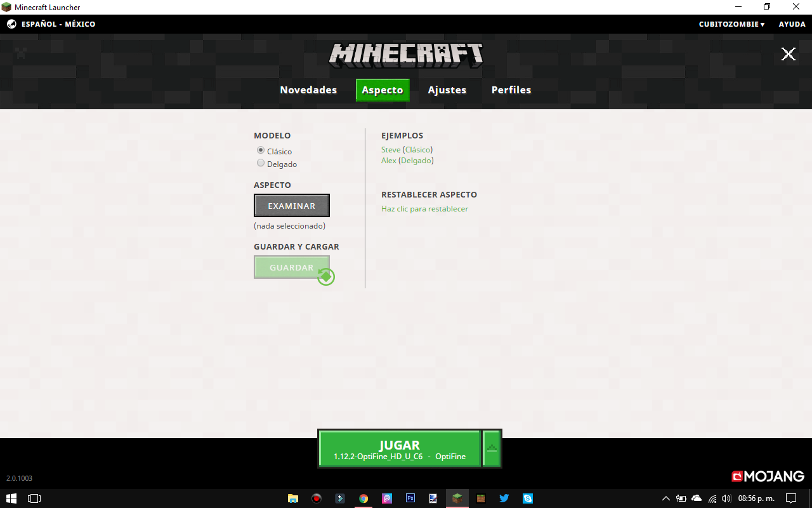Open the Windows Start menu

click(x=11, y=498)
